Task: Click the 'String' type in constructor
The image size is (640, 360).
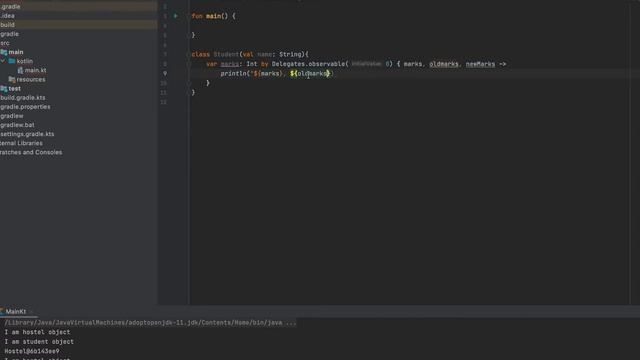Action: coord(290,54)
